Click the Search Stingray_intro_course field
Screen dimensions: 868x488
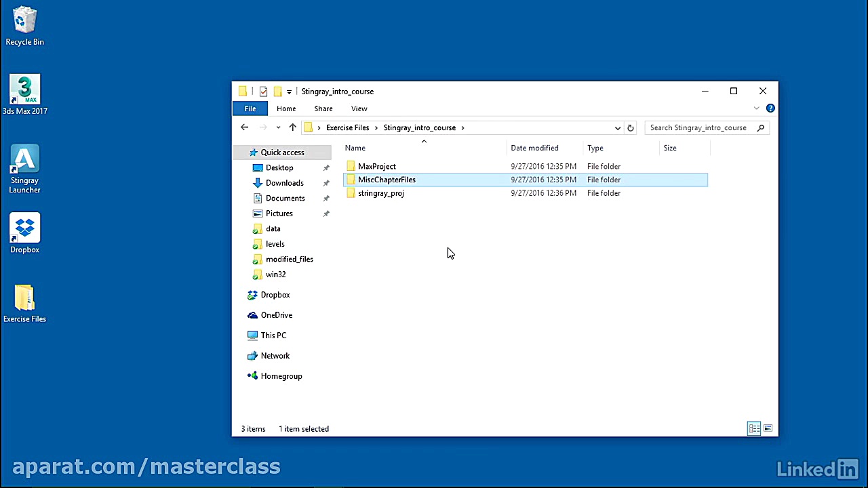[698, 127]
